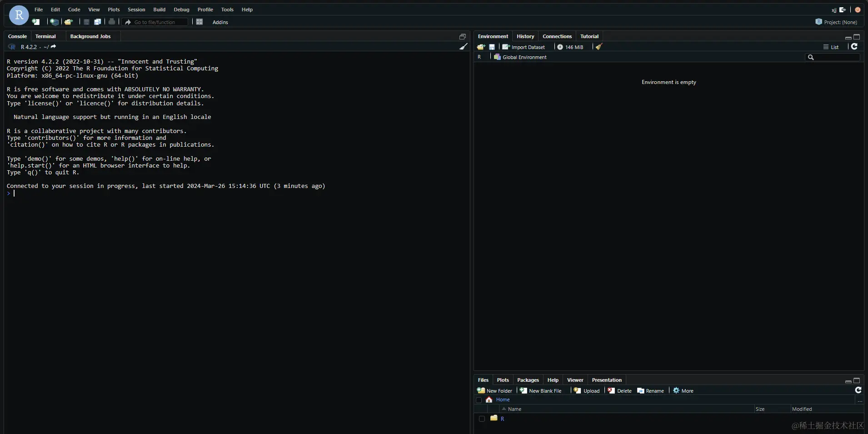Open the Build menu
The image size is (868, 434).
pos(159,10)
